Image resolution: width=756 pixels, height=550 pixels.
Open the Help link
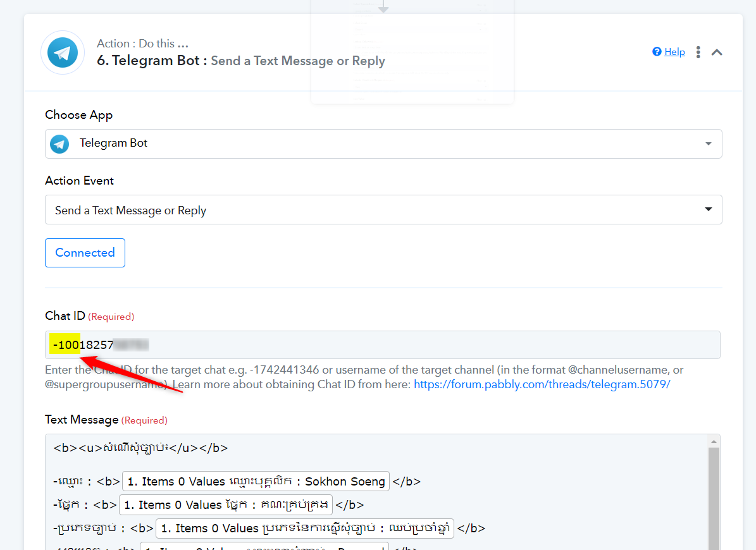coord(674,52)
